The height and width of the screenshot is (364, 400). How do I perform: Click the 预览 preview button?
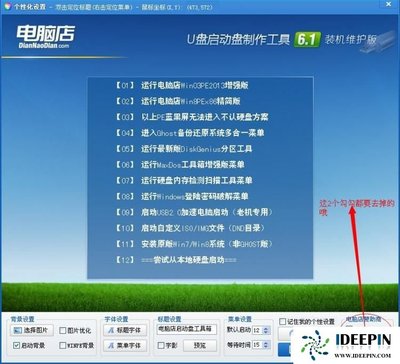click(x=200, y=346)
